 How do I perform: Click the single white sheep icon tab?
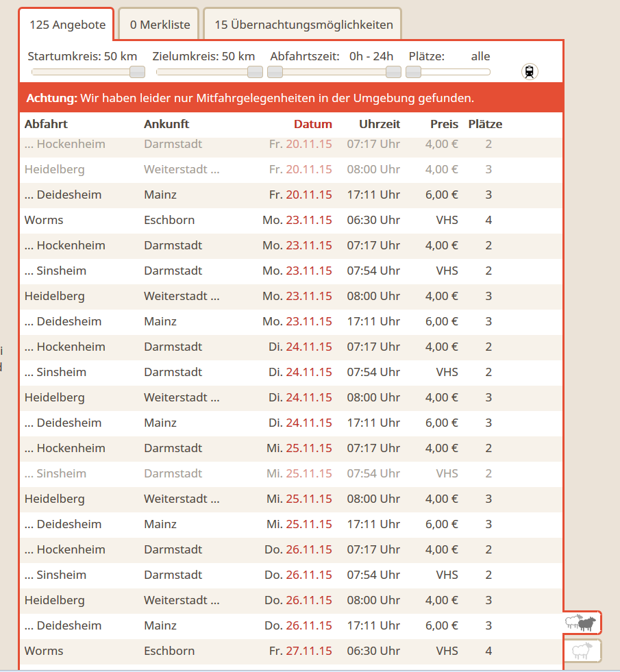point(582,651)
